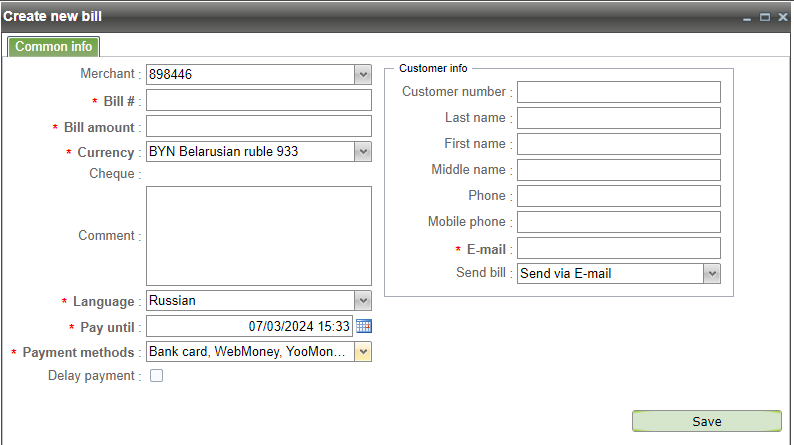Open the Currency dropdown list
This screenshot has width=794, height=445.
pos(363,152)
